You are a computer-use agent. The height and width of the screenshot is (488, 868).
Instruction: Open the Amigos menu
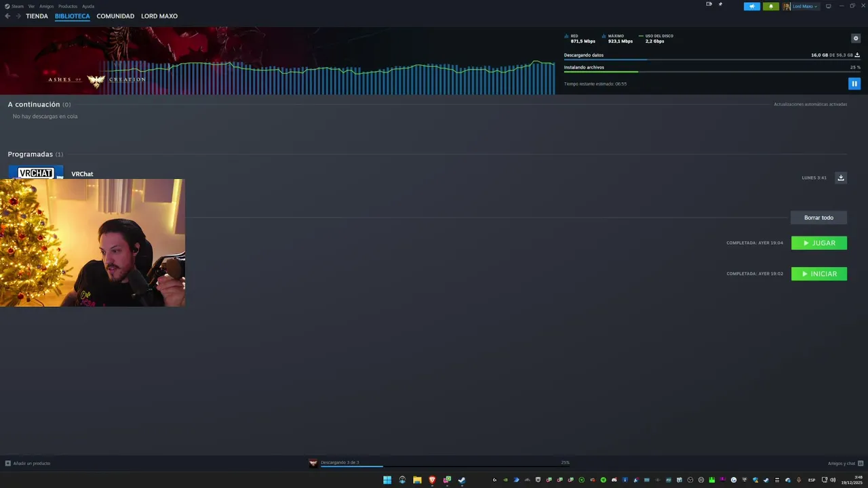(x=46, y=6)
